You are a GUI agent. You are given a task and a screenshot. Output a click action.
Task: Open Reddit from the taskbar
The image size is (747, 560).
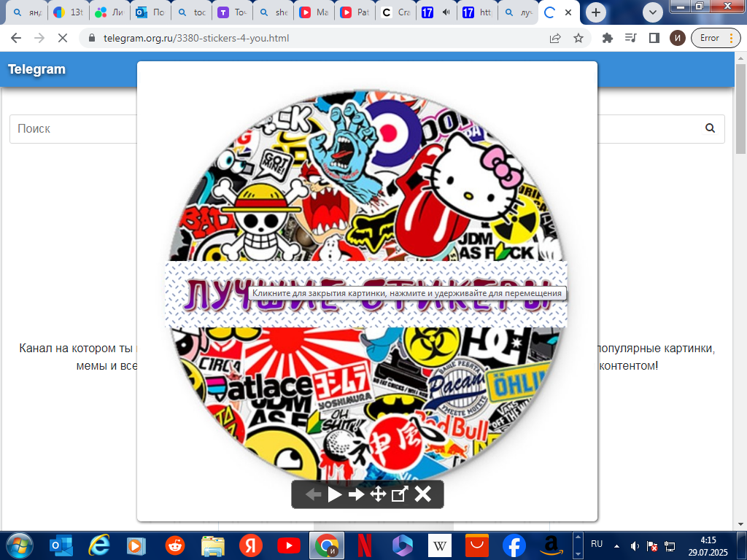175,545
